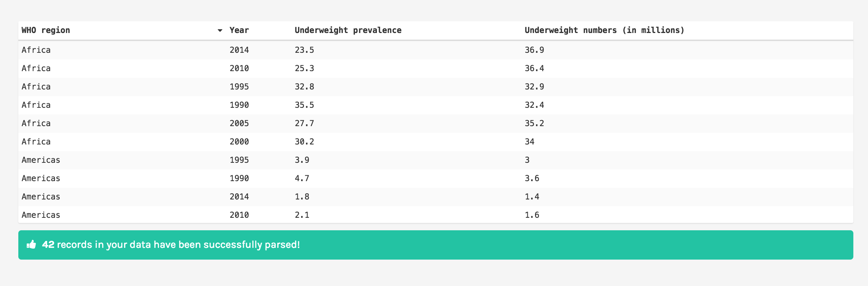
Task: Select the Americas 1995 region cell
Action: coord(41,160)
